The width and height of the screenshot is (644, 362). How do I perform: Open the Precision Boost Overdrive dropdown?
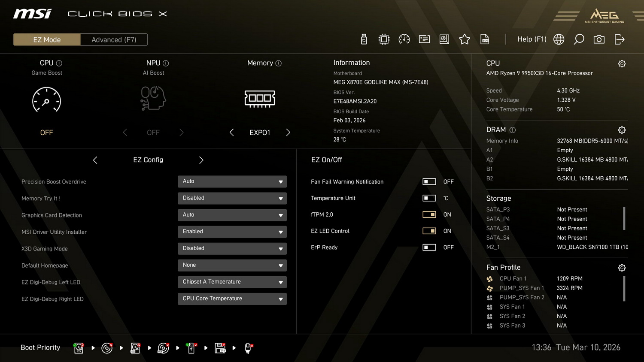click(x=232, y=181)
